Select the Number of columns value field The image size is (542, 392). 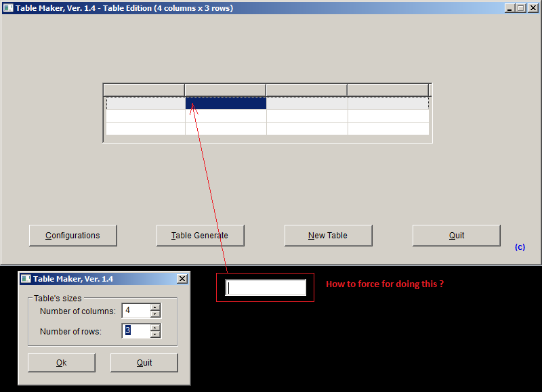(x=135, y=310)
